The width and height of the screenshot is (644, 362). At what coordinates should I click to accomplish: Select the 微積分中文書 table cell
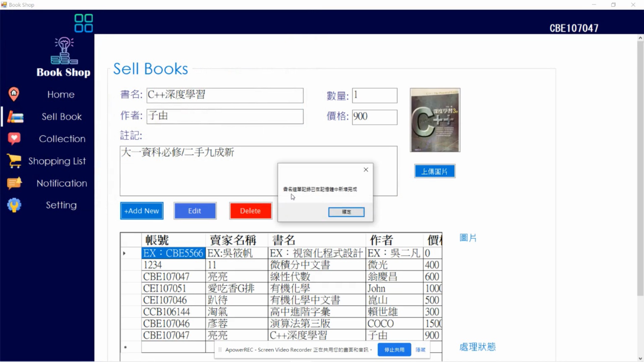(317, 265)
